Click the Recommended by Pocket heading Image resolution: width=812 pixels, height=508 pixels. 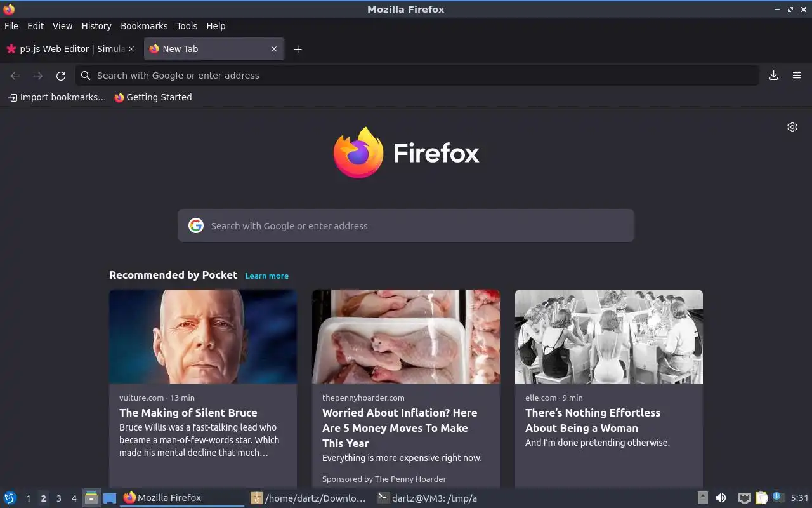[x=173, y=275]
